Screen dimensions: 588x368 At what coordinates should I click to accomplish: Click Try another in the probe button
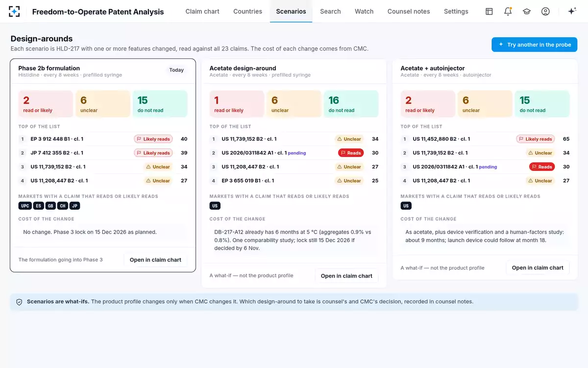(535, 45)
